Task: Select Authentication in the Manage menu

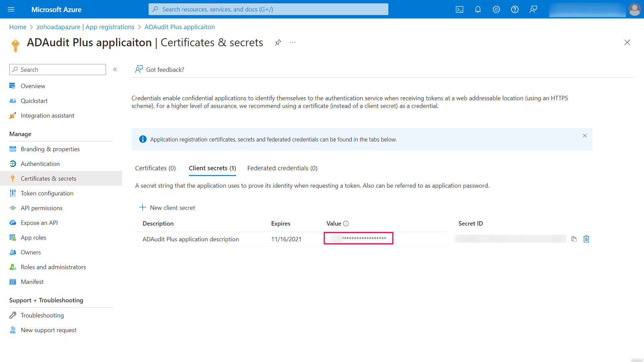Action: pos(40,164)
